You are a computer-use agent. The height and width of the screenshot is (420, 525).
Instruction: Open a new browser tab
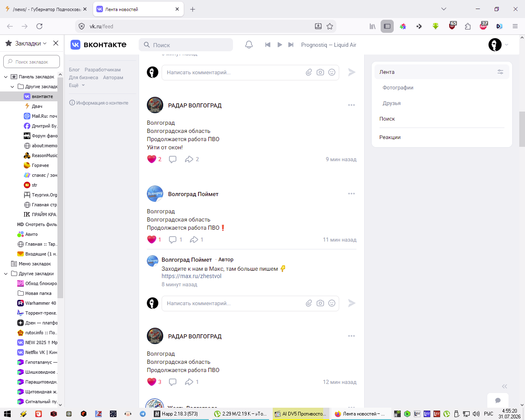click(193, 9)
